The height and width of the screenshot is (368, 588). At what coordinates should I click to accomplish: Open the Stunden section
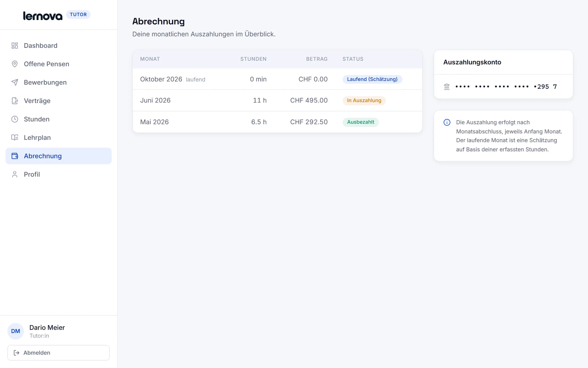point(59,119)
